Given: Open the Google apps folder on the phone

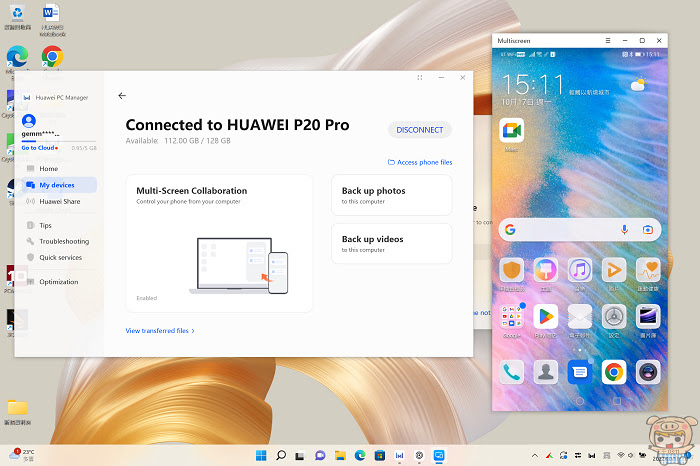Looking at the screenshot, I should pyautogui.click(x=512, y=316).
